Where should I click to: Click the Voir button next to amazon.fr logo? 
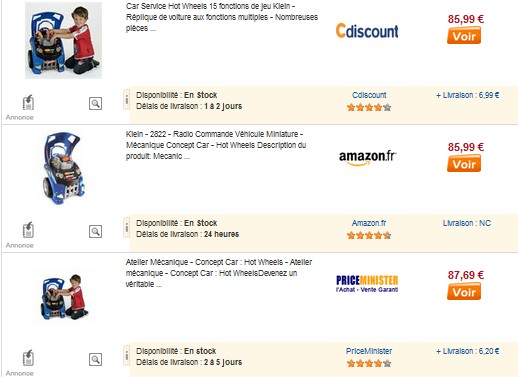click(464, 164)
